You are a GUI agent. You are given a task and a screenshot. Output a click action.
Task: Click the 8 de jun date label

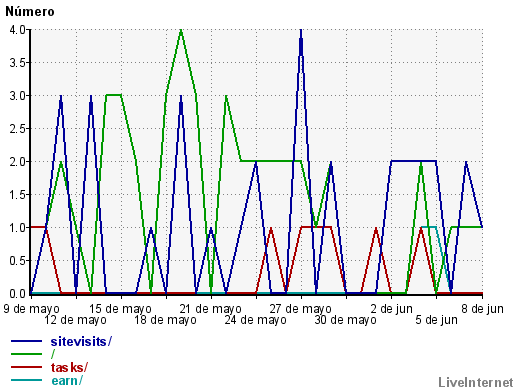pos(482,309)
